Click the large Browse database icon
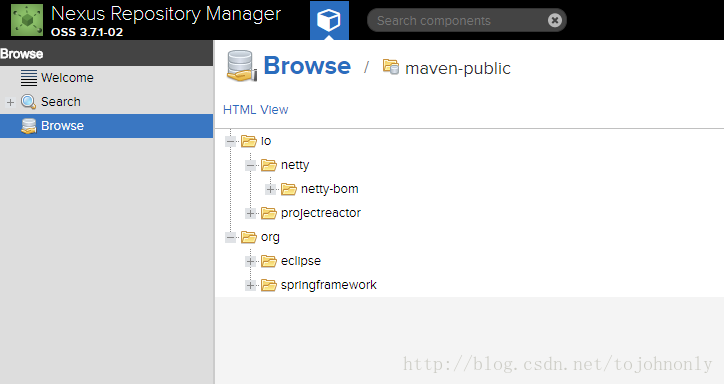The height and width of the screenshot is (384, 724). (241, 66)
